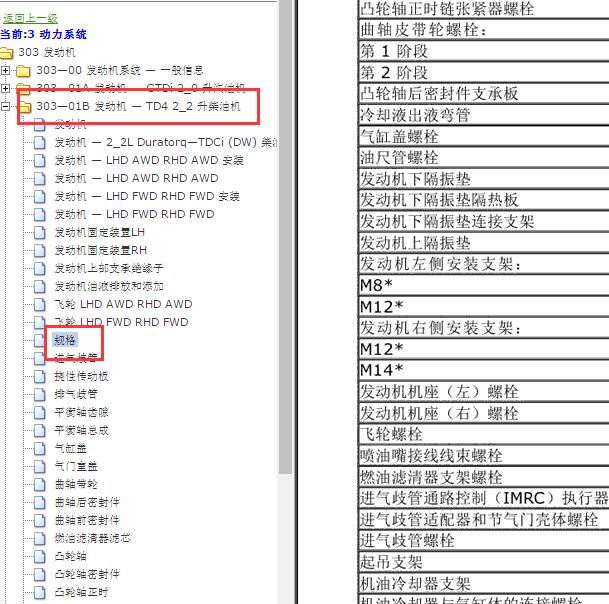Image resolution: width=609 pixels, height=604 pixels.
Task: Open 凸轮轴密封件 page
Action: click(x=87, y=574)
